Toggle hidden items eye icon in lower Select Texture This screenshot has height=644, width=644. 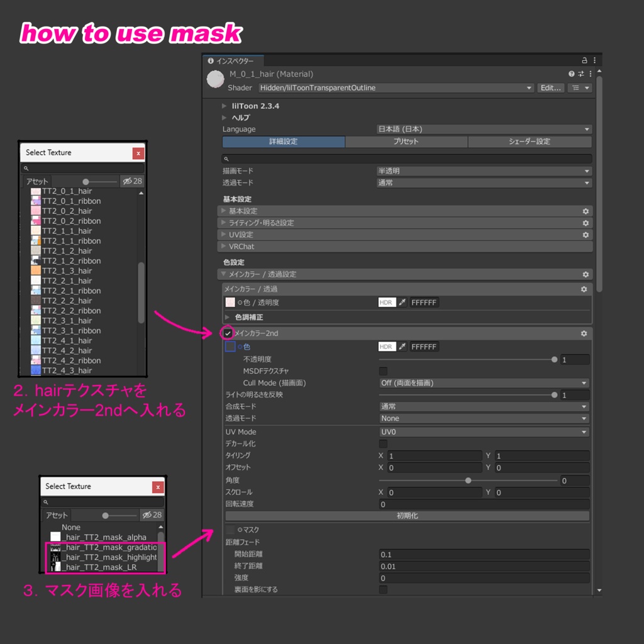[152, 515]
